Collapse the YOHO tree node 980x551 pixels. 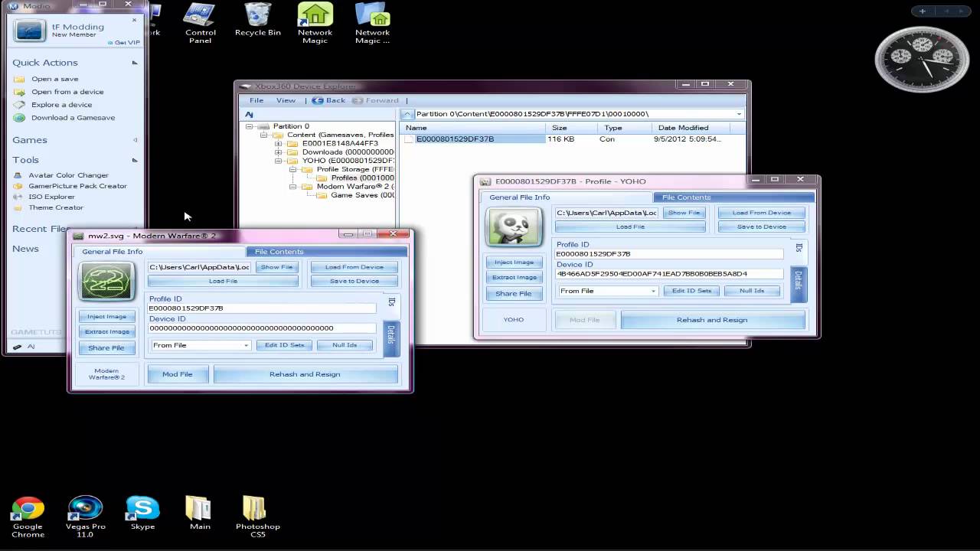point(278,161)
